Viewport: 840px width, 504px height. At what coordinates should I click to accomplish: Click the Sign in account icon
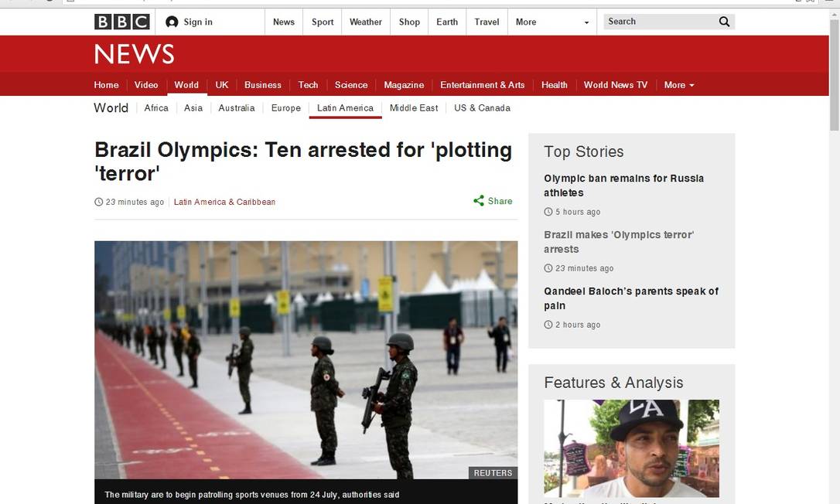point(172,22)
